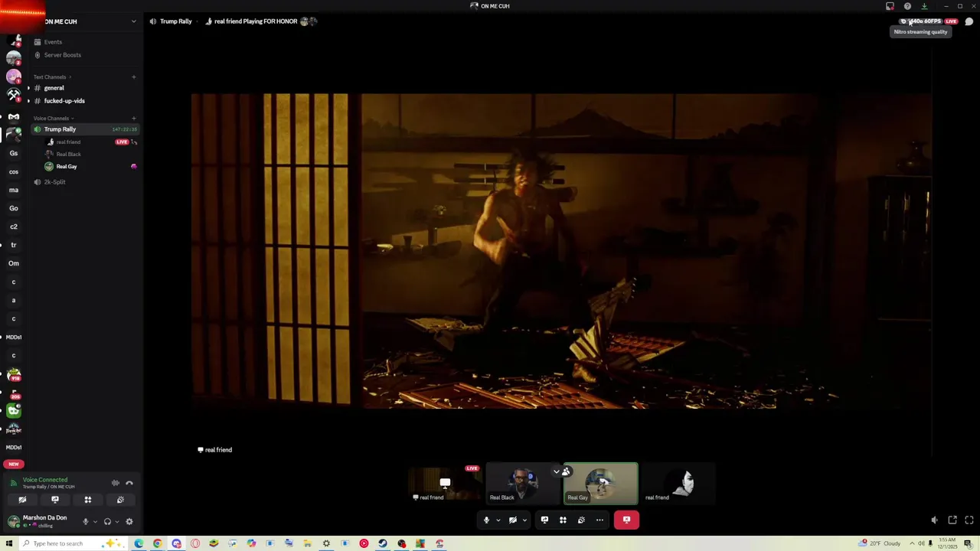The height and width of the screenshot is (551, 980).
Task: Open the soundboard in the voice panel
Action: point(120,500)
